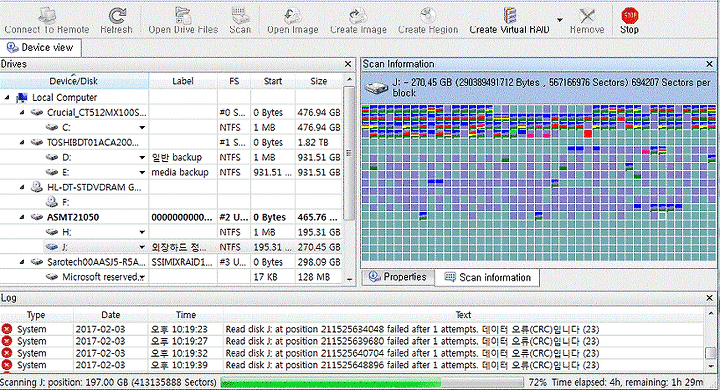The height and width of the screenshot is (390, 720).
Task: Click Create Region toolbar icon
Action: pos(428,21)
